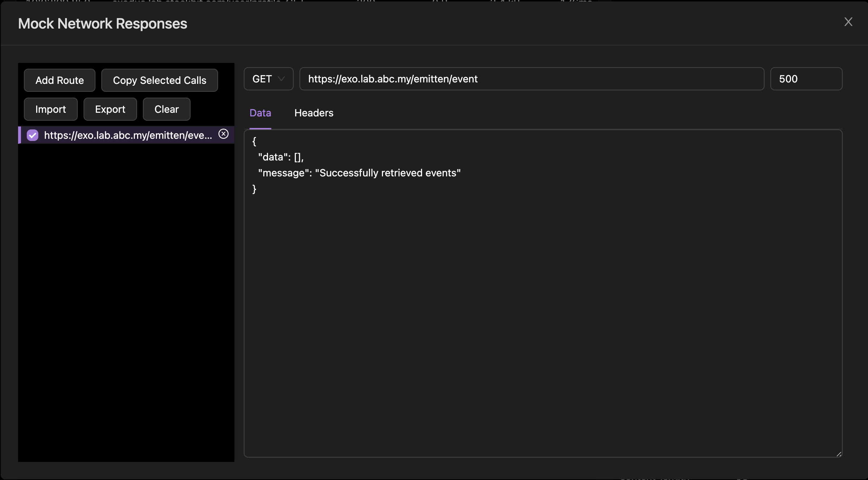Close the Mock Network Responses dialog
Screen dimensions: 868x480
[848, 22]
